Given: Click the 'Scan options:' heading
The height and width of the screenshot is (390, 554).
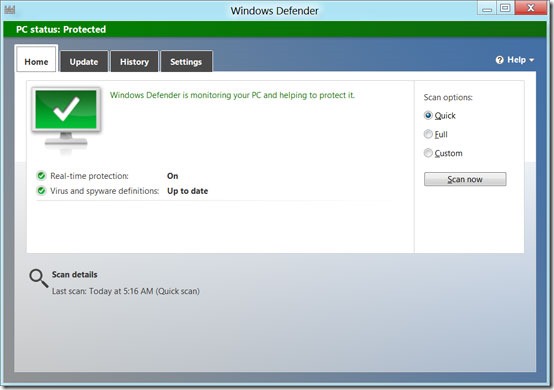Looking at the screenshot, I should pyautogui.click(x=448, y=97).
